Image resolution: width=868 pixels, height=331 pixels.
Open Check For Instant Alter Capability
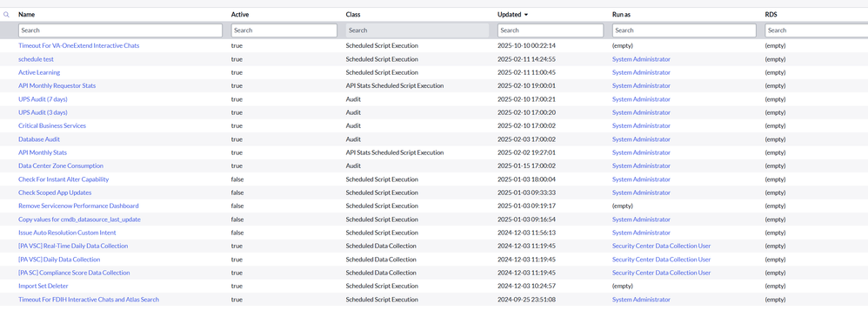coord(63,179)
